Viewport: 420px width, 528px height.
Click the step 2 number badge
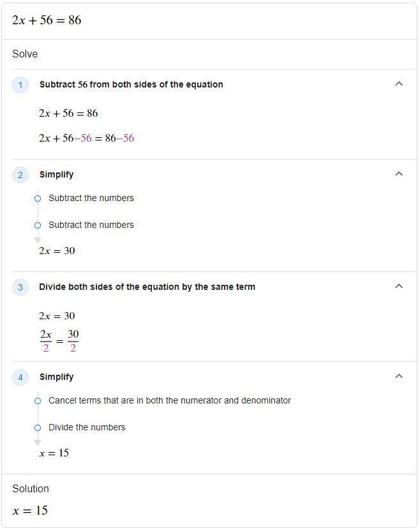pyautogui.click(x=20, y=175)
